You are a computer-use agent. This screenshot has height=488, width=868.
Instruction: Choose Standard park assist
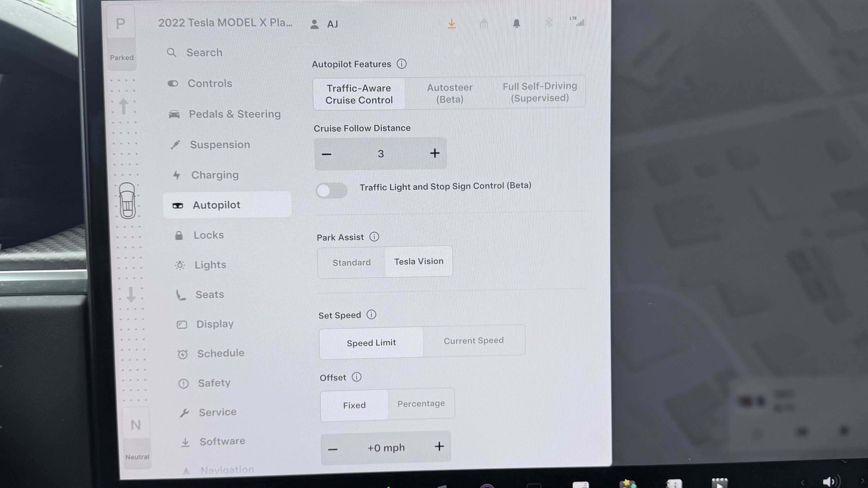[x=352, y=262]
